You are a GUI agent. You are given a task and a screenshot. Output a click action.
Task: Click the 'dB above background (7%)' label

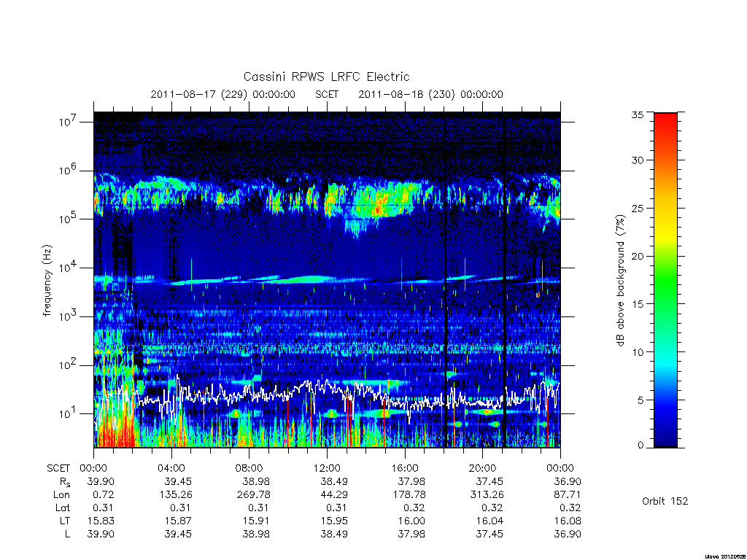coord(620,281)
